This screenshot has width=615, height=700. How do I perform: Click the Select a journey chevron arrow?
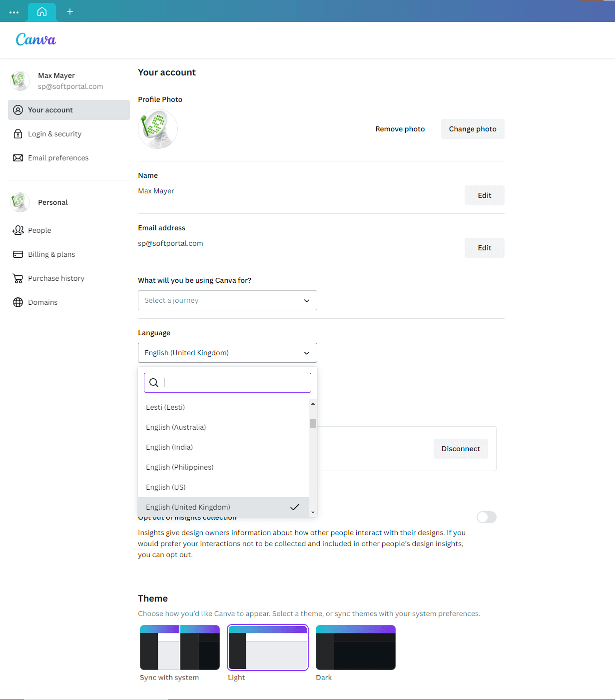pyautogui.click(x=307, y=300)
